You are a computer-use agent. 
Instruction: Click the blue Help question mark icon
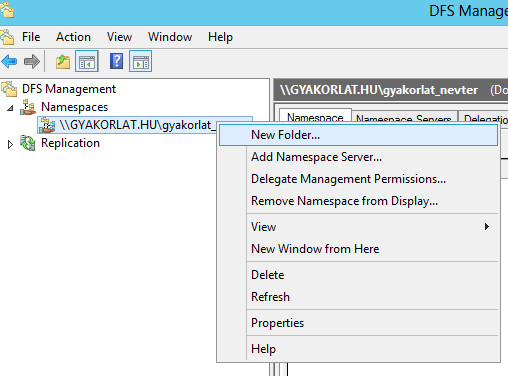[x=116, y=61]
